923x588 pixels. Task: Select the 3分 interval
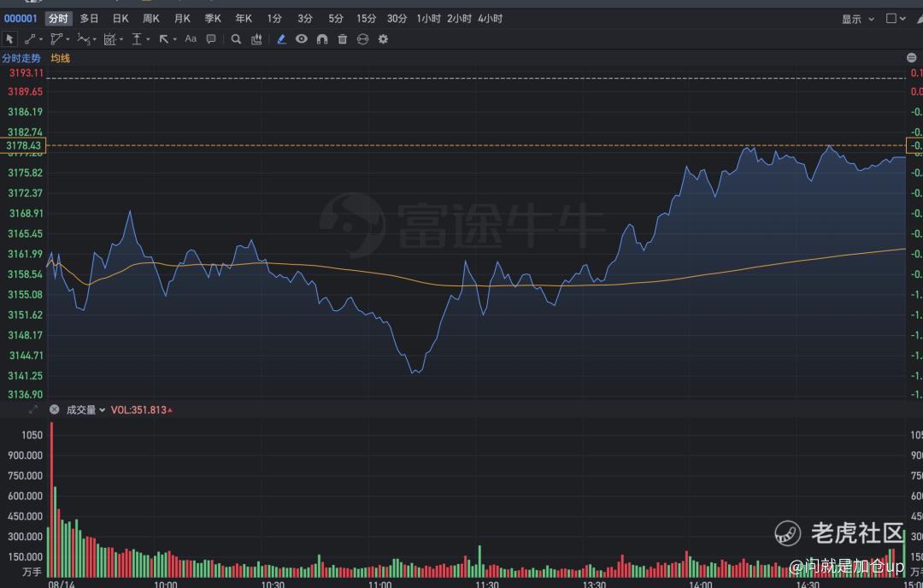[x=305, y=19]
